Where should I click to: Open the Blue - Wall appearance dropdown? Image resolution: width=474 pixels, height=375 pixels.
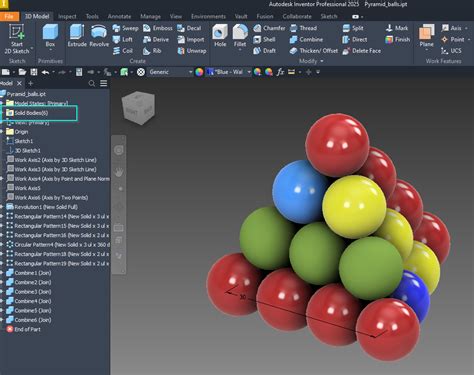click(228, 72)
